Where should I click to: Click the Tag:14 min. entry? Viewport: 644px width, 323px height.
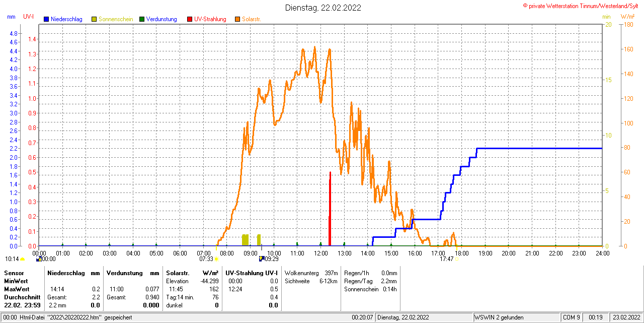(x=180, y=297)
